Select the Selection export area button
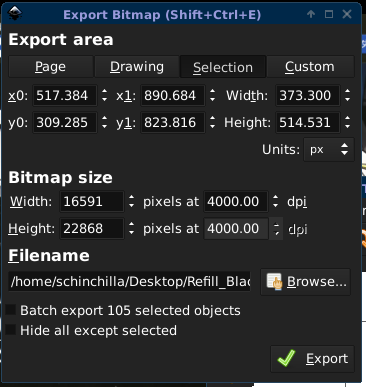Screen dimensions: 366x387 tap(223, 67)
